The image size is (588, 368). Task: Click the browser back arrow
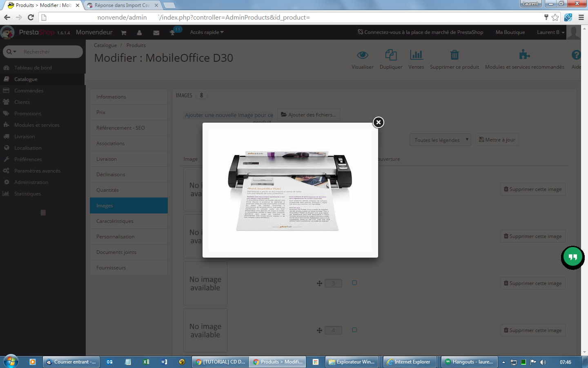[x=7, y=17]
